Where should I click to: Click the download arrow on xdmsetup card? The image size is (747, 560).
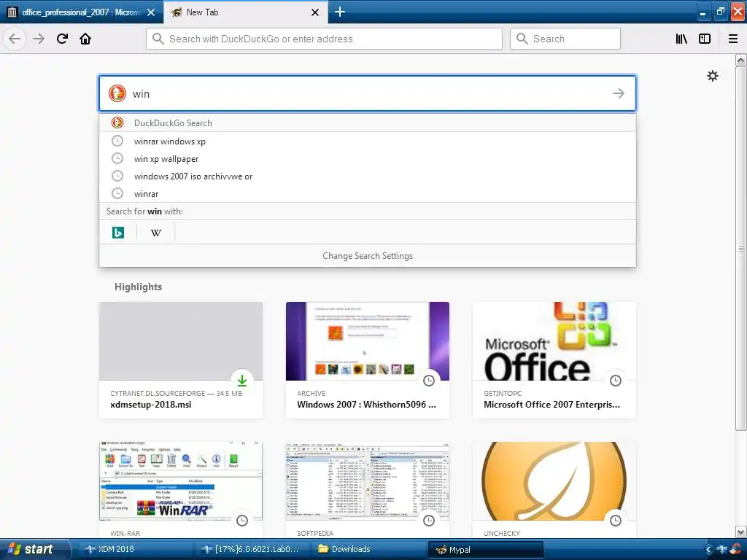click(x=242, y=381)
